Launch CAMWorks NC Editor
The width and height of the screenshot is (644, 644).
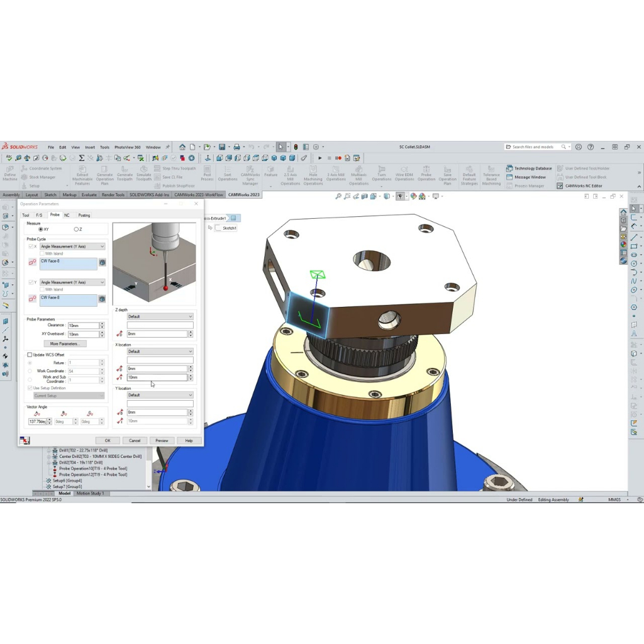[x=579, y=186]
